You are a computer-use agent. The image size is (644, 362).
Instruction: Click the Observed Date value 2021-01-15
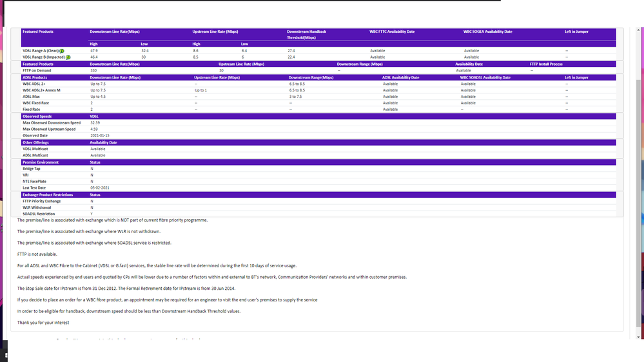(99, 135)
